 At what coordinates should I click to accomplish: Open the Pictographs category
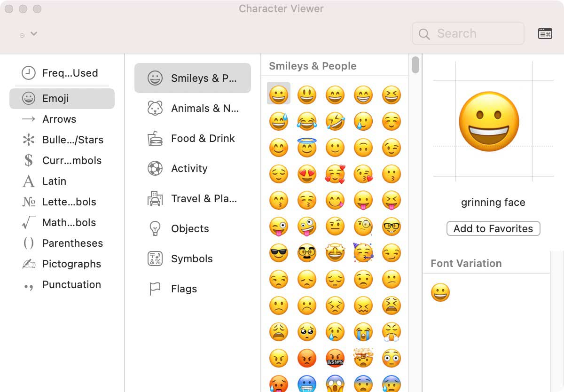pyautogui.click(x=62, y=264)
